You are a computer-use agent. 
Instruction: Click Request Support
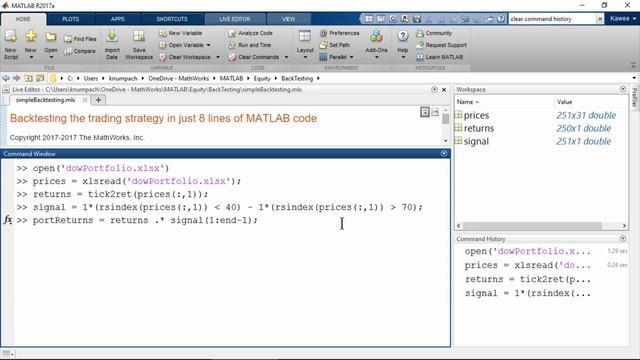point(441,45)
